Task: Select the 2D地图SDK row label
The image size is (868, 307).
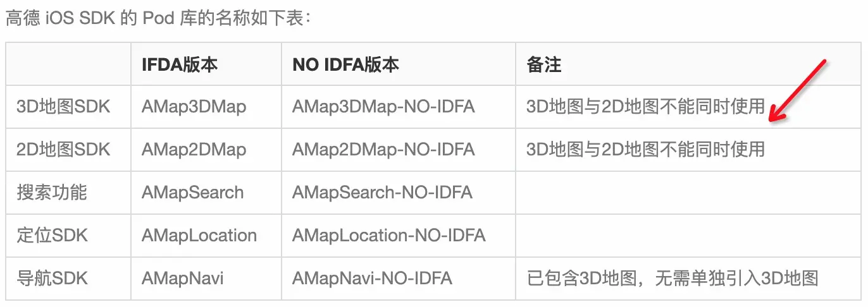Action: click(63, 150)
